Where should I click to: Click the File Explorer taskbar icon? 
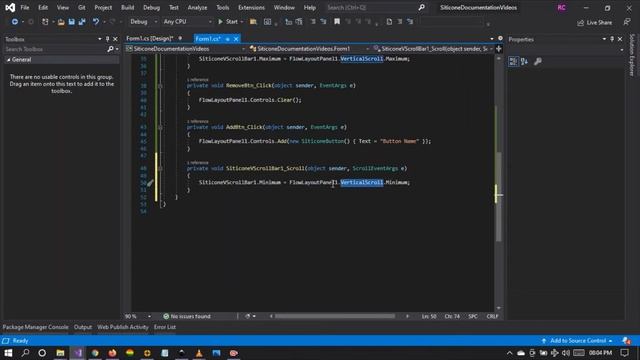click(x=60, y=353)
